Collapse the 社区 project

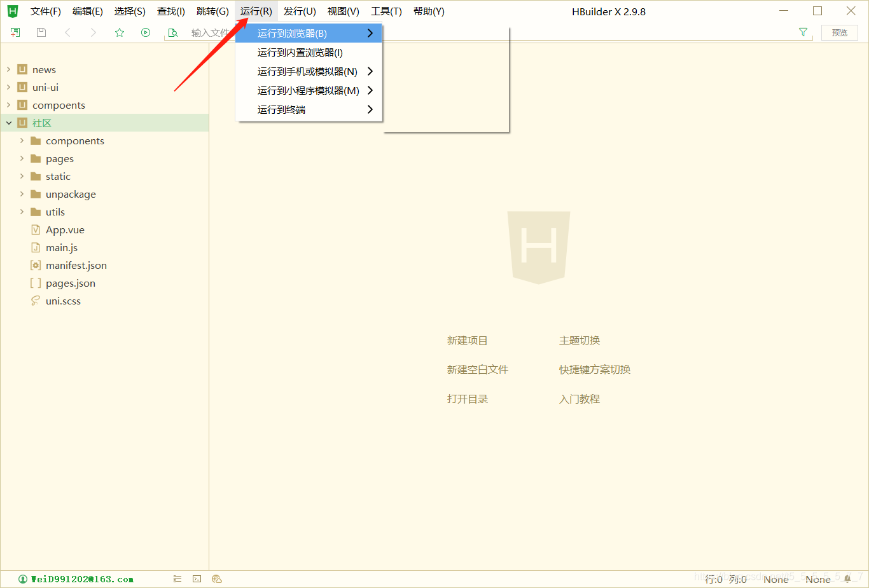tap(9, 123)
